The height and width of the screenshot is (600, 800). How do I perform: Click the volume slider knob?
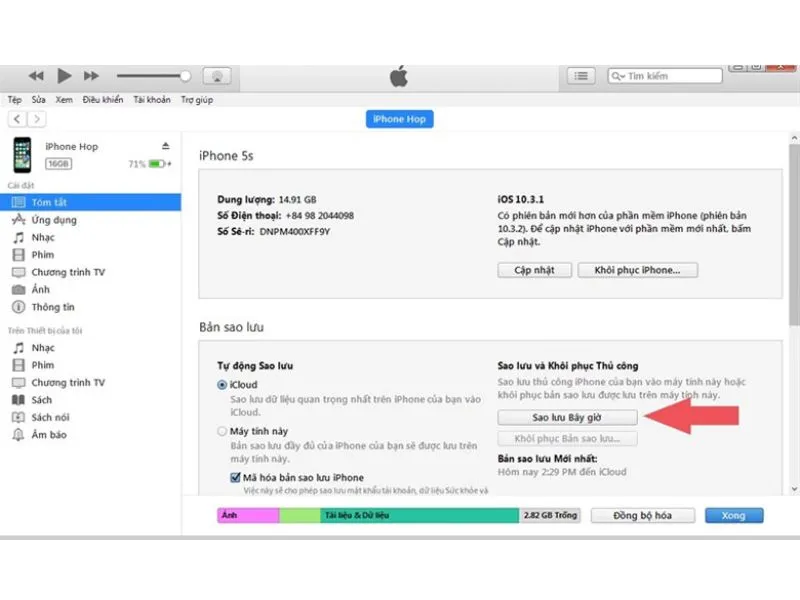(185, 76)
